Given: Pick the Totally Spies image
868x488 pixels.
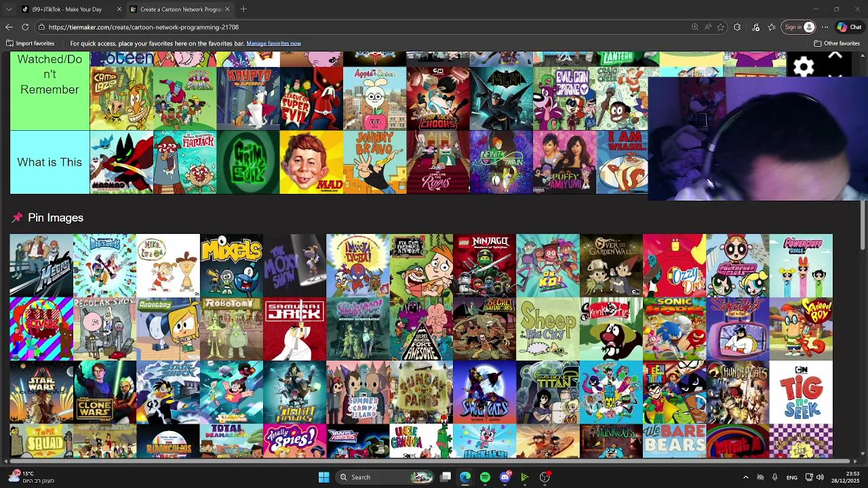Looking at the screenshot, I should [294, 441].
